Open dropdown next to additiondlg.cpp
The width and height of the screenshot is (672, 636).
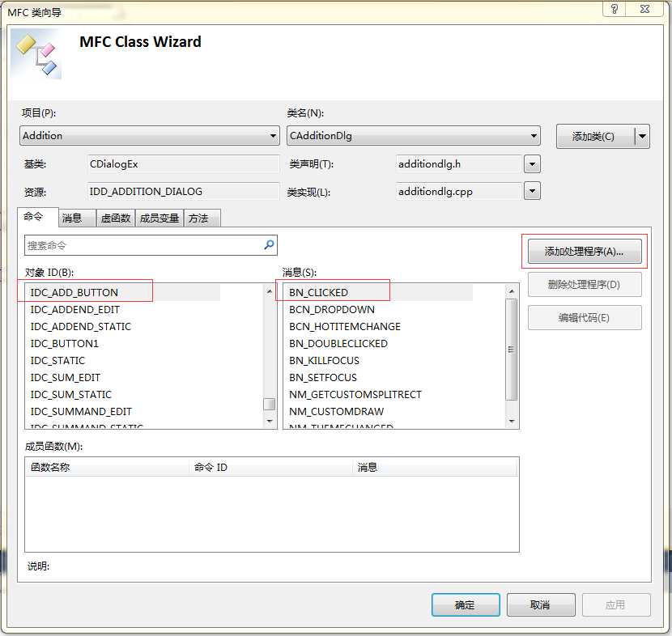tap(532, 191)
